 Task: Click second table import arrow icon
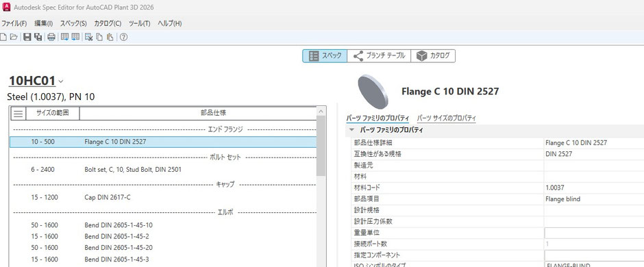pyautogui.click(x=75, y=38)
